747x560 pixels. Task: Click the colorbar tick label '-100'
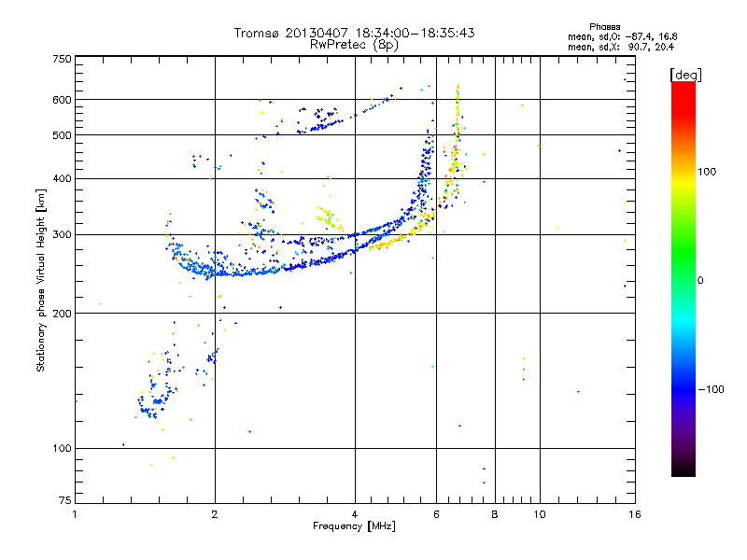(x=712, y=389)
